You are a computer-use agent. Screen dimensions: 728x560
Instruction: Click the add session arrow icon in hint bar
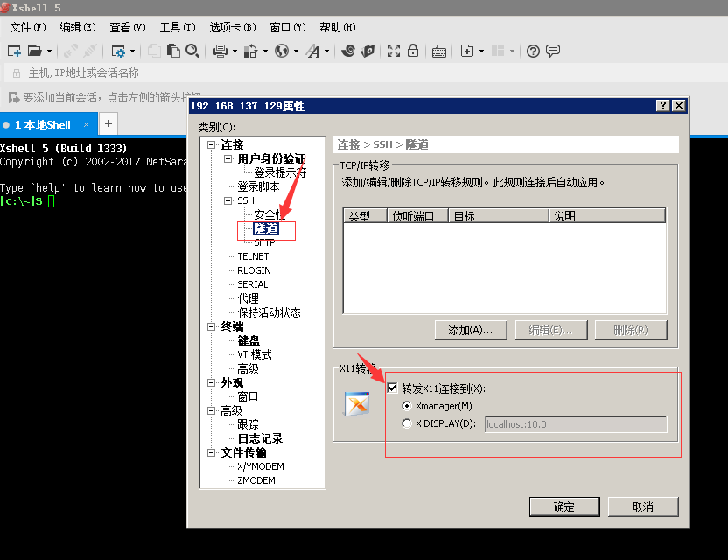[x=14, y=97]
